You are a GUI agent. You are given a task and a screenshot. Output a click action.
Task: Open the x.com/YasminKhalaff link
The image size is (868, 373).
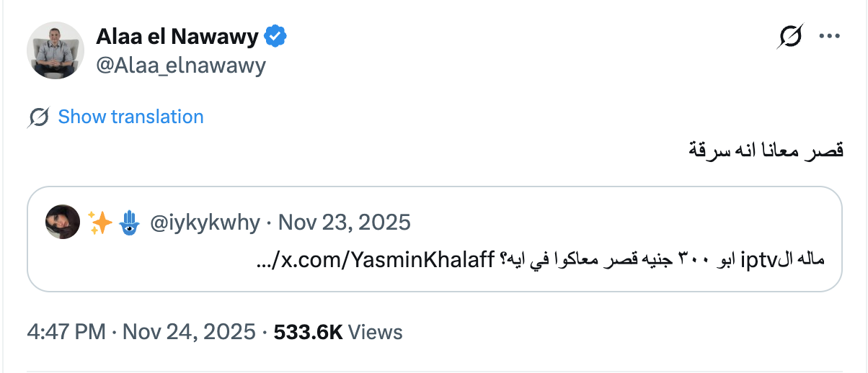pos(376,259)
